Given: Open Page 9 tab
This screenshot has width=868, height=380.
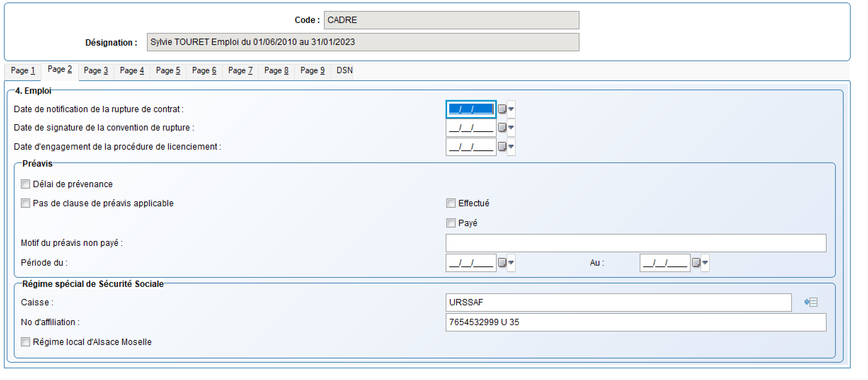Looking at the screenshot, I should 313,71.
